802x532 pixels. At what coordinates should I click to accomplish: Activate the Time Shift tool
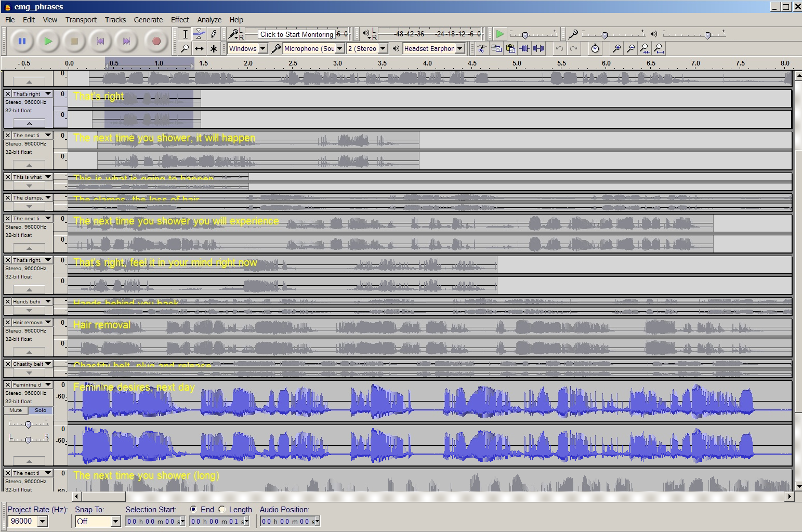pos(199,48)
